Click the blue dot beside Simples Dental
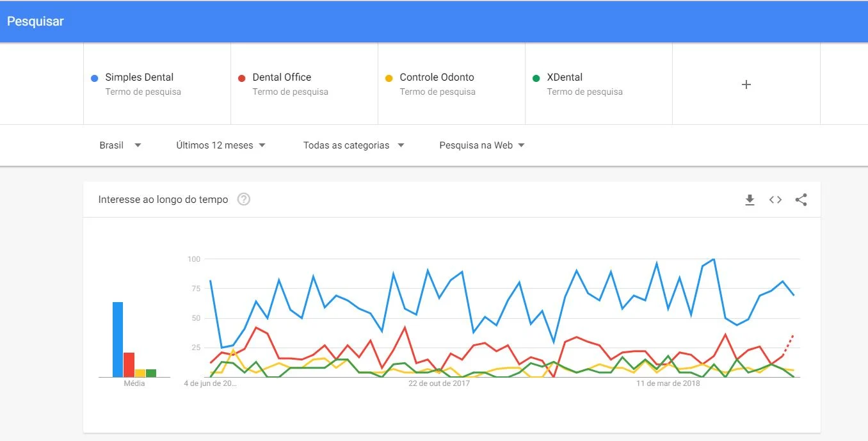Screen dimensions: 868x441 tap(95, 78)
